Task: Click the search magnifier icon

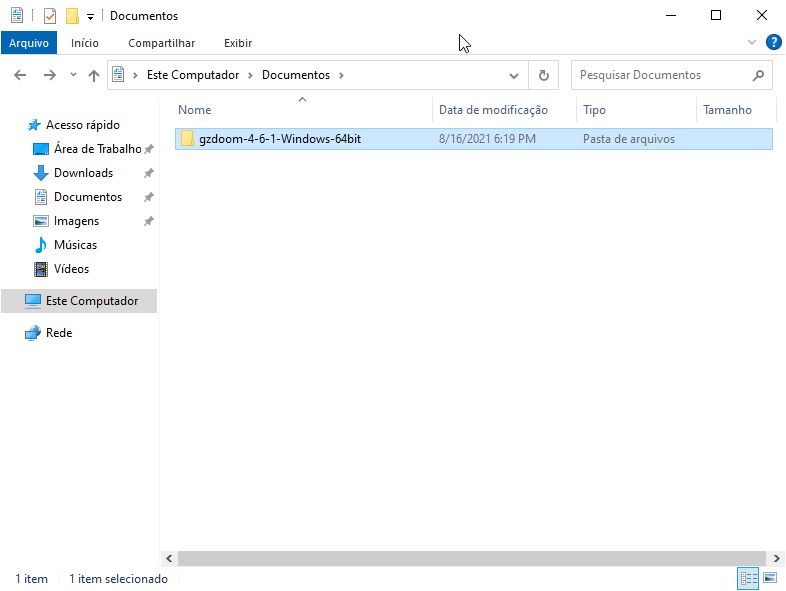Action: point(758,75)
